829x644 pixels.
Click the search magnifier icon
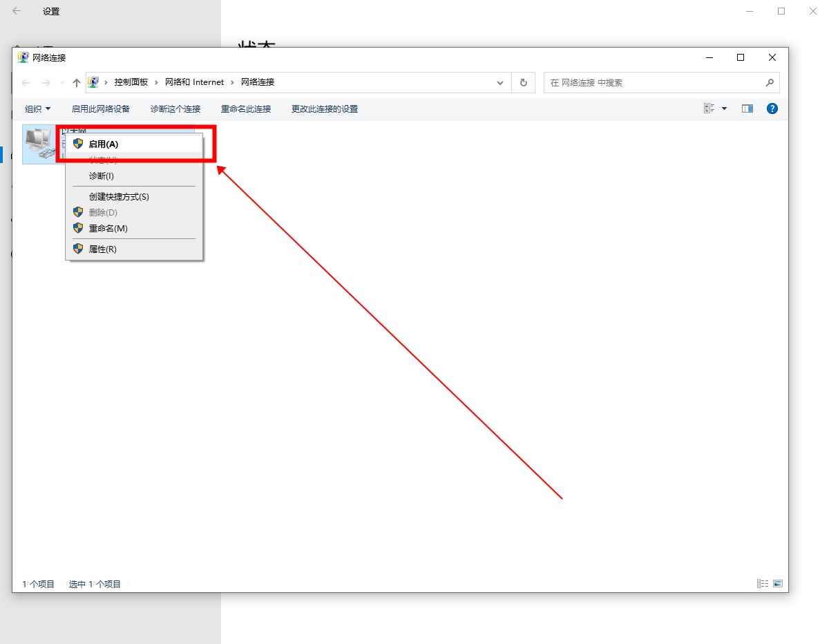pyautogui.click(x=770, y=83)
